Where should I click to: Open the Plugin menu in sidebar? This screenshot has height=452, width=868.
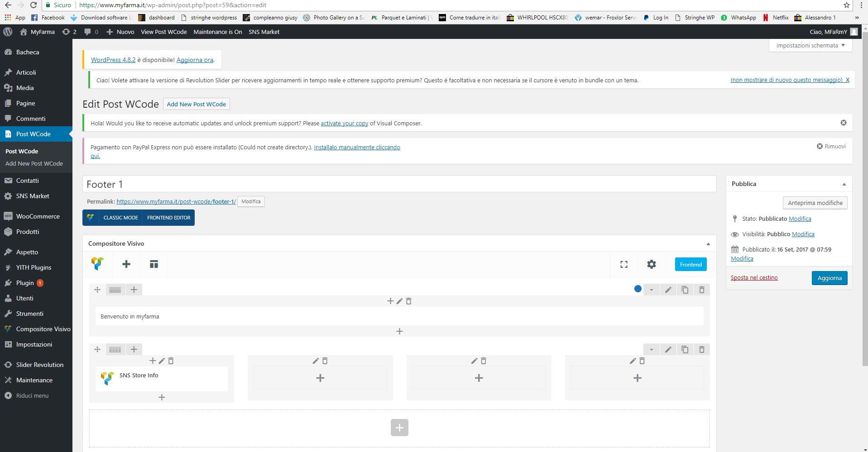pyautogui.click(x=25, y=283)
